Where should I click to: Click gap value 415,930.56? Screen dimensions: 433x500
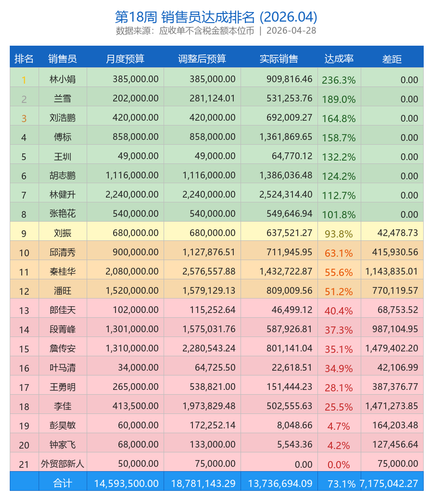point(395,252)
